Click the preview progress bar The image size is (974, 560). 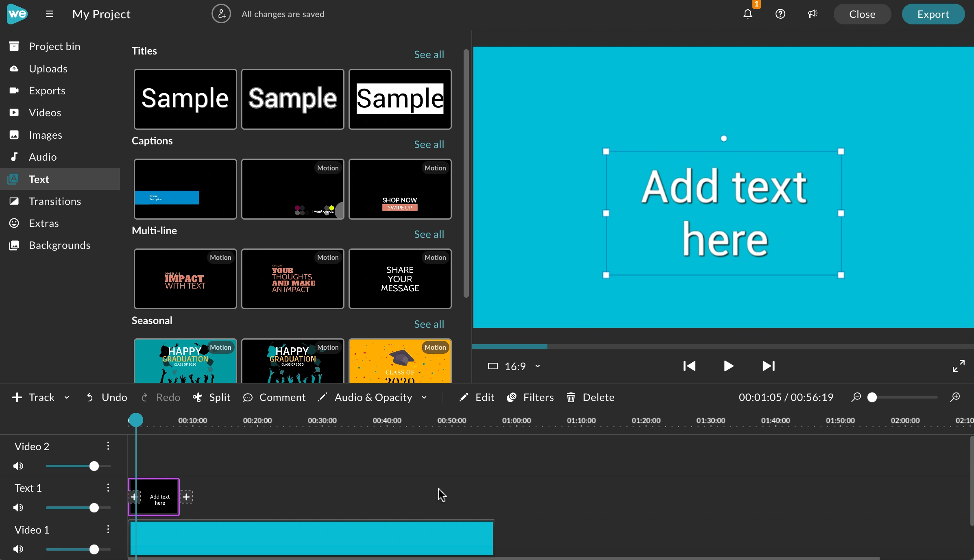pos(723,346)
